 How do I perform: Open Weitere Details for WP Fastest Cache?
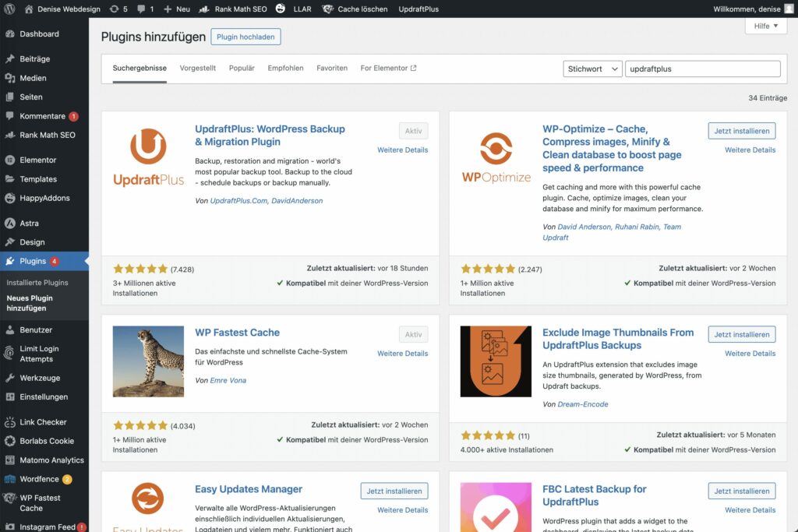click(403, 354)
